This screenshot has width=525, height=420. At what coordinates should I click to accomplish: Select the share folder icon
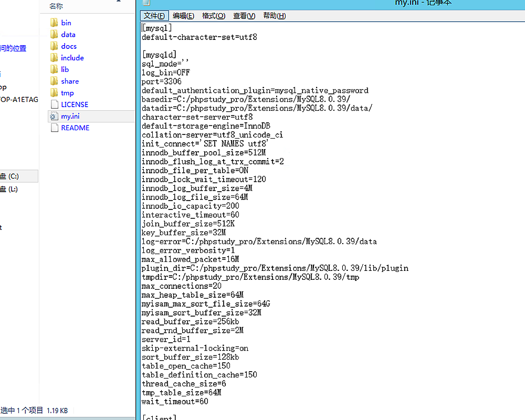pos(54,81)
